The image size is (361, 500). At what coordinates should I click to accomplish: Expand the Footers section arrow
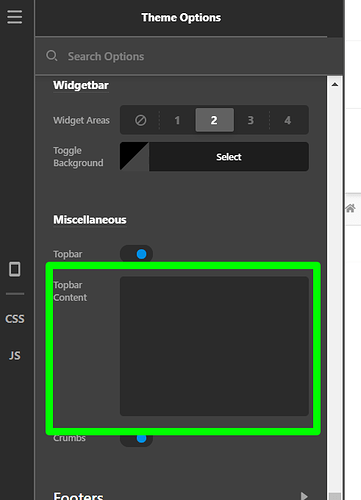pyautogui.click(x=304, y=496)
